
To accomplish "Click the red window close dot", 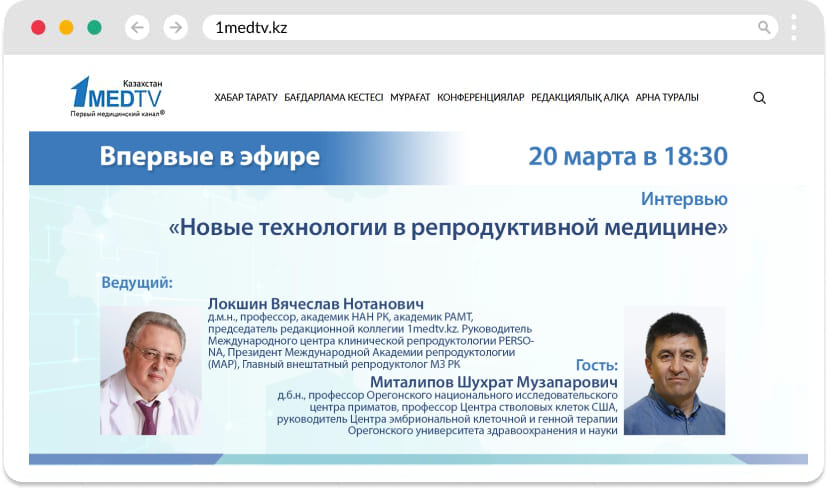I will pos(38,27).
